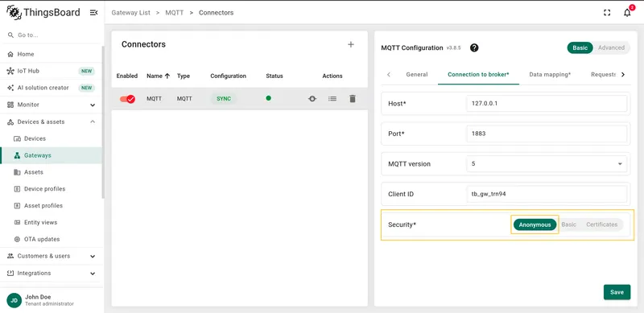Click the Devices icon
Viewport: 644px width, 313px height.
17,139
